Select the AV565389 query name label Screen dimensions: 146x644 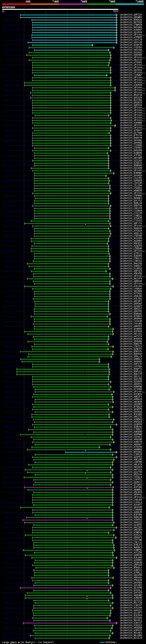click(8, 8)
